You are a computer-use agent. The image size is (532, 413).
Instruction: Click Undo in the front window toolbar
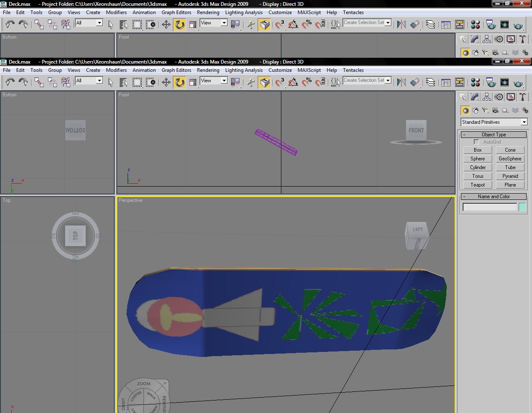coord(10,82)
